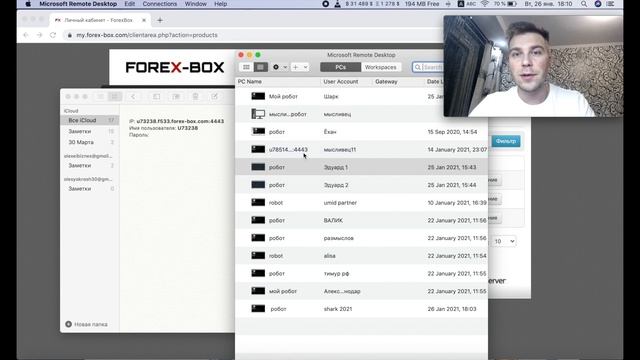Viewport: 640px width, 360px height.
Task: Open 'Заметки' under alexeibiznes gmail account
Action: tap(90, 166)
